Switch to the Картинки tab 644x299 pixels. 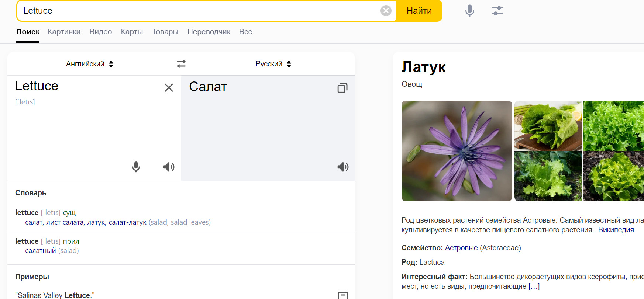[64, 32]
